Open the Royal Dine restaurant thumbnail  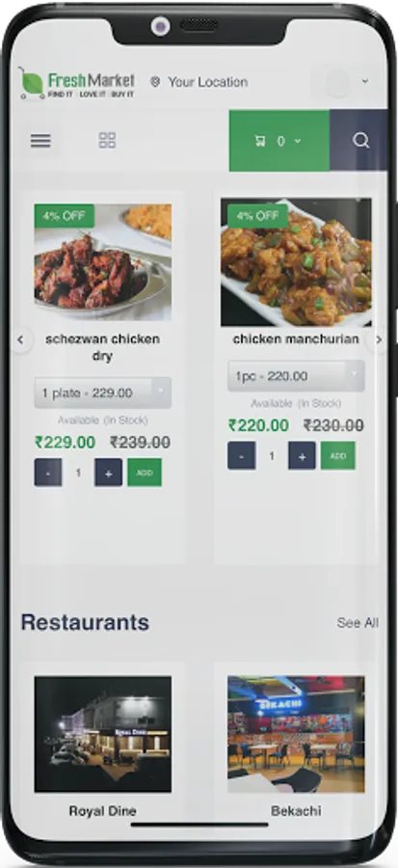click(x=103, y=734)
